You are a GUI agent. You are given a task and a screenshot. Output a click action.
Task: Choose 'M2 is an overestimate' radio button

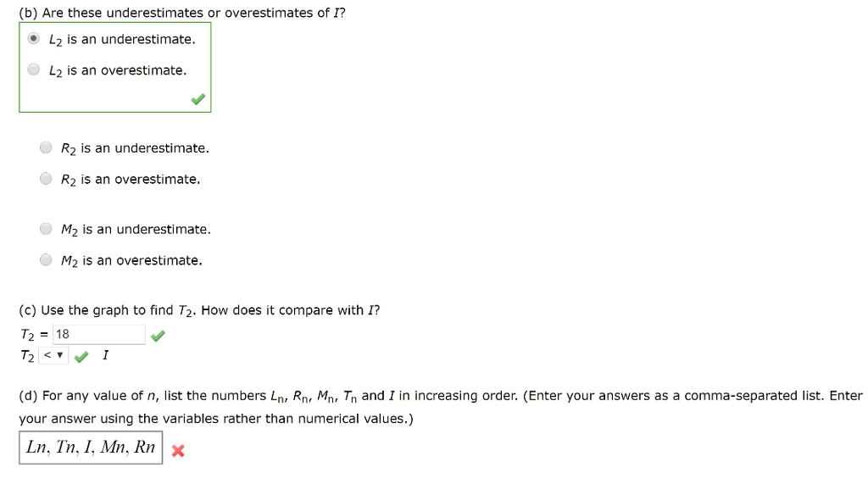pyautogui.click(x=46, y=260)
